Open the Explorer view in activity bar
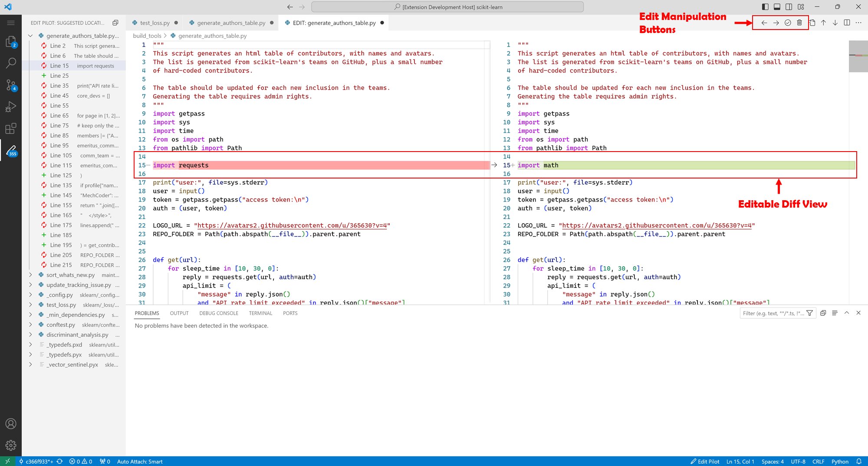The height and width of the screenshot is (466, 868). click(x=11, y=42)
